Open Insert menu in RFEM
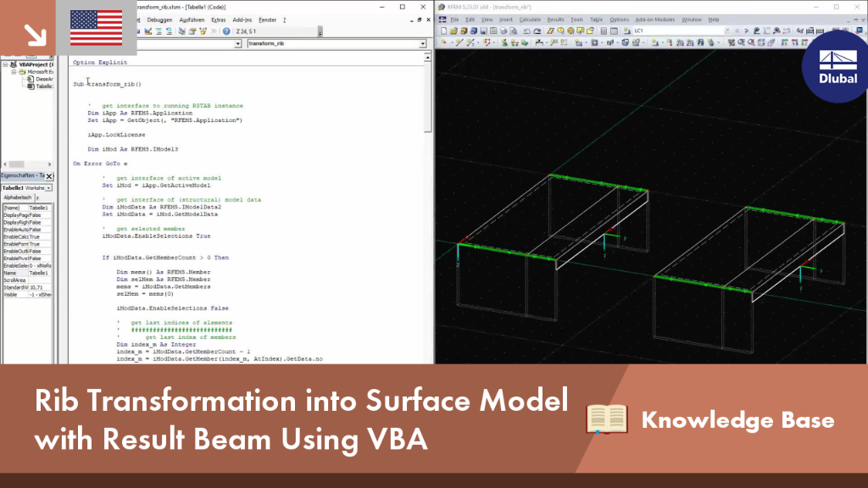Image resolution: width=868 pixels, height=488 pixels. coord(506,19)
